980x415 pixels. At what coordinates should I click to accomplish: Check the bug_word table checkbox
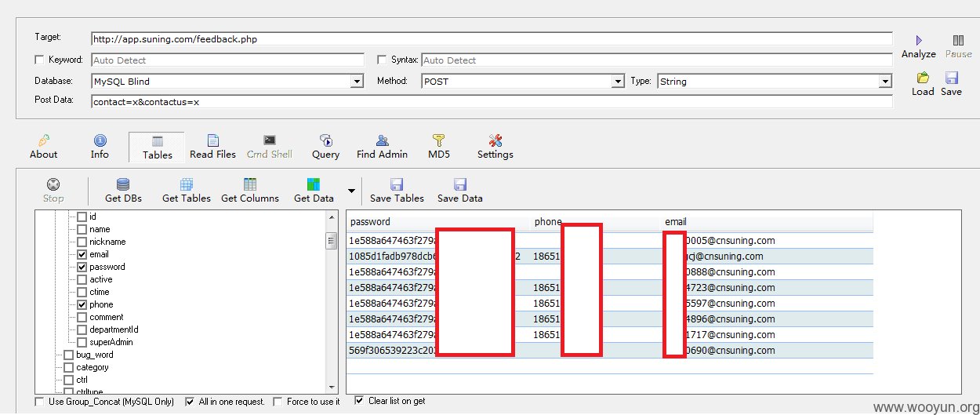click(x=69, y=355)
